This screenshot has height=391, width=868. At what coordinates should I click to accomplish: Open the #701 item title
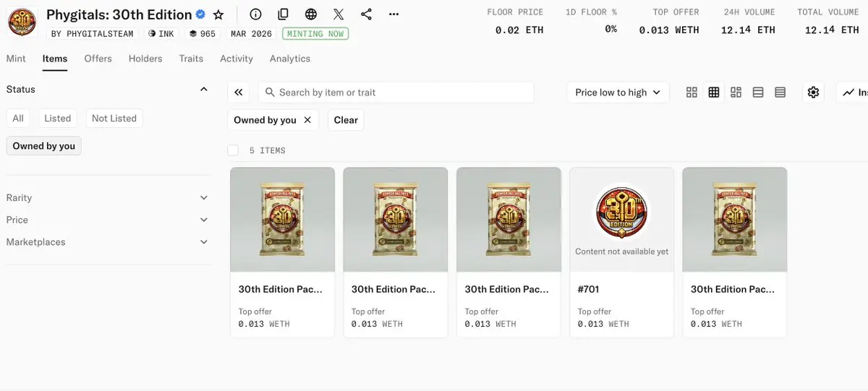pyautogui.click(x=589, y=289)
